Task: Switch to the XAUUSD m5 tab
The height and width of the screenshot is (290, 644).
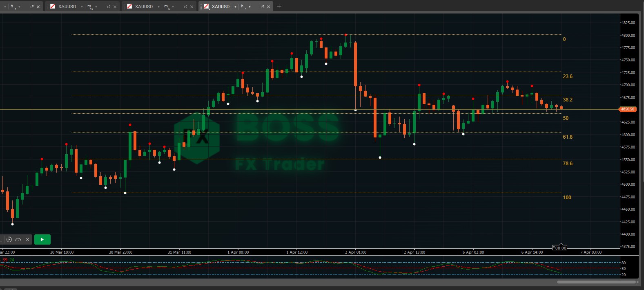Action: pos(143,7)
